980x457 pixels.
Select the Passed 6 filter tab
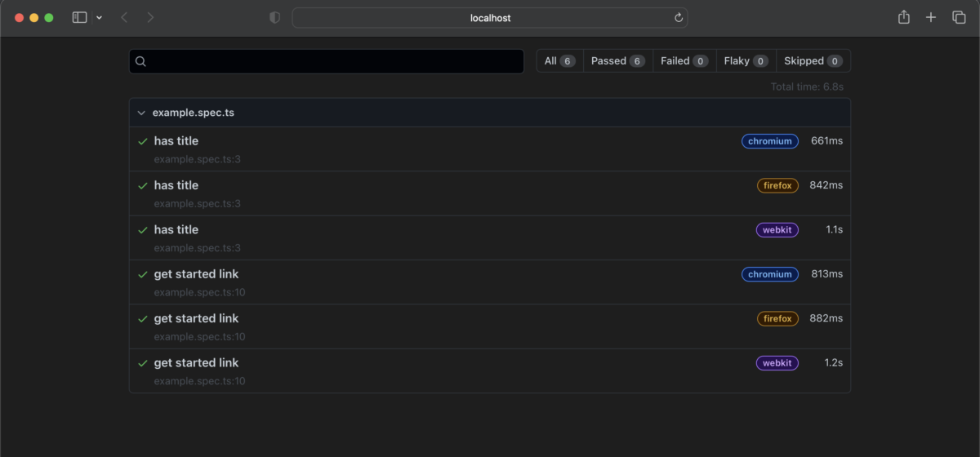(x=617, y=61)
